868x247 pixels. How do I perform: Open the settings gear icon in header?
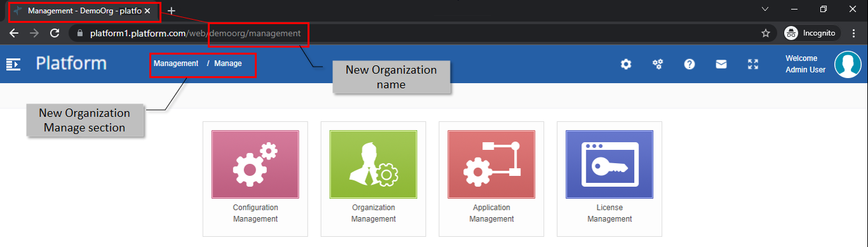(626, 64)
